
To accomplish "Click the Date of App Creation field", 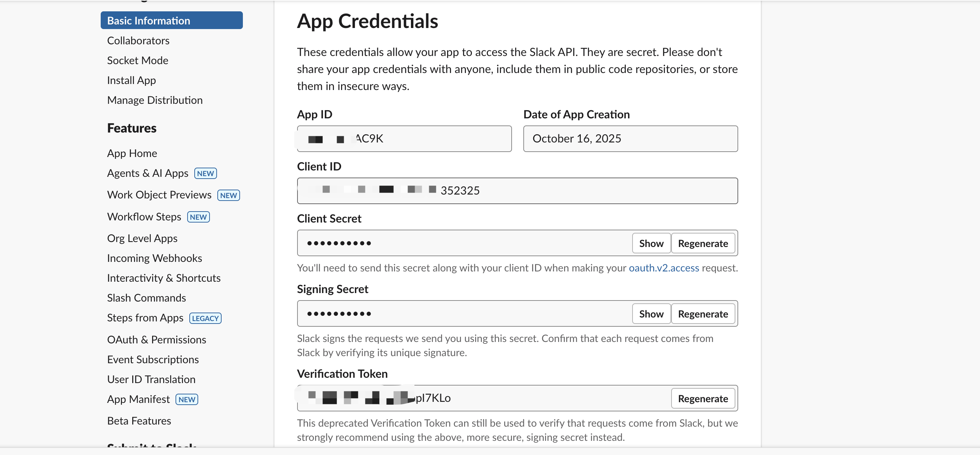I will point(630,139).
